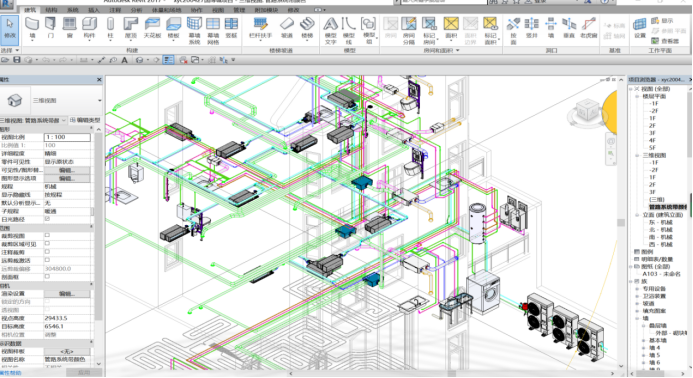Collapse the 楼层平面 tree node
The height and width of the screenshot is (378, 693).
tap(637, 96)
